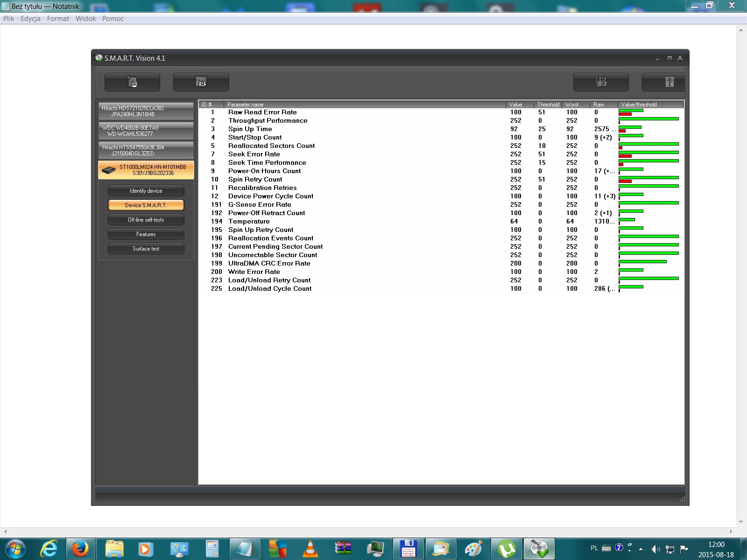Screen dimensions: 747x560
Task: Launch Windows Media Player from taskbar
Action: click(x=145, y=549)
